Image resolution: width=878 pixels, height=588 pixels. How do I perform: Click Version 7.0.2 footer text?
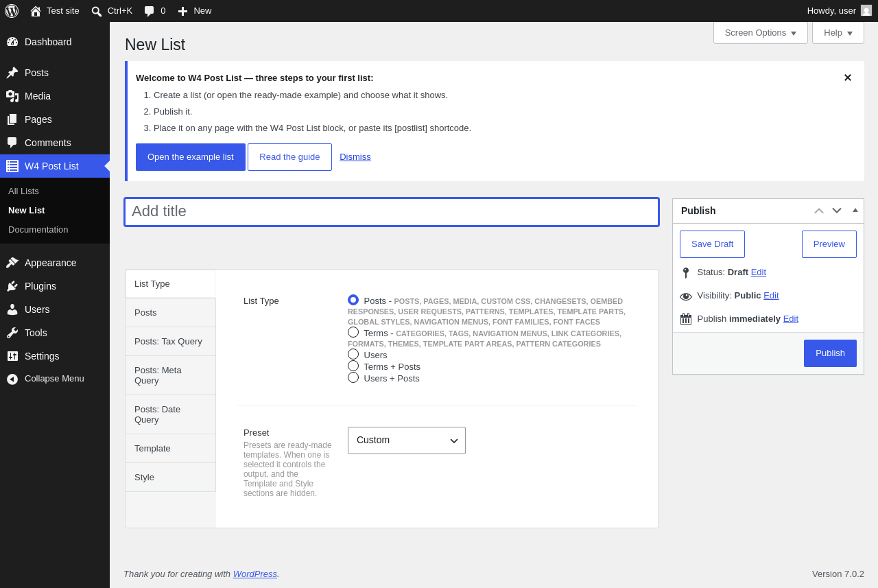pyautogui.click(x=838, y=574)
